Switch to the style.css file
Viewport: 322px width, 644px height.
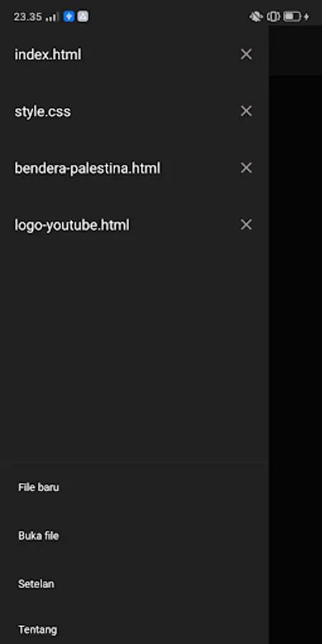coord(43,112)
